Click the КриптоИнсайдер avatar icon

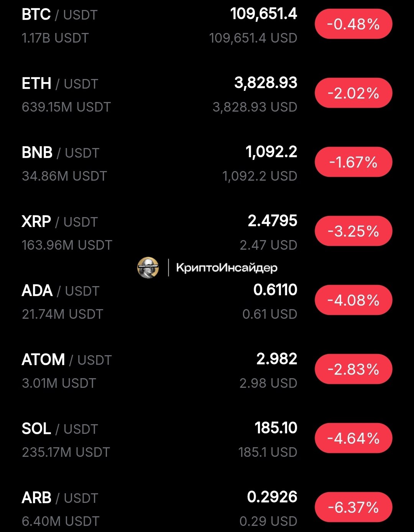coord(148,267)
